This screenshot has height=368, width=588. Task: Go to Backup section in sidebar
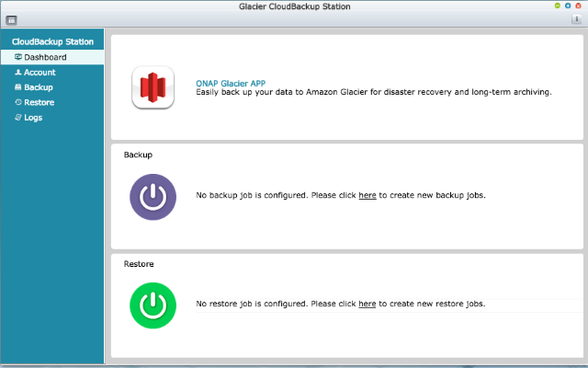(x=38, y=87)
